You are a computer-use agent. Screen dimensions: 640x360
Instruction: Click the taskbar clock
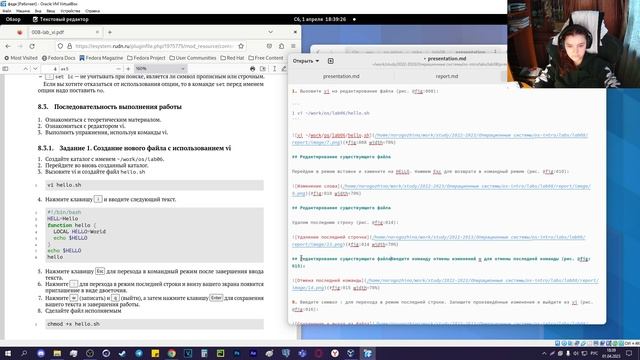[x=611, y=353]
